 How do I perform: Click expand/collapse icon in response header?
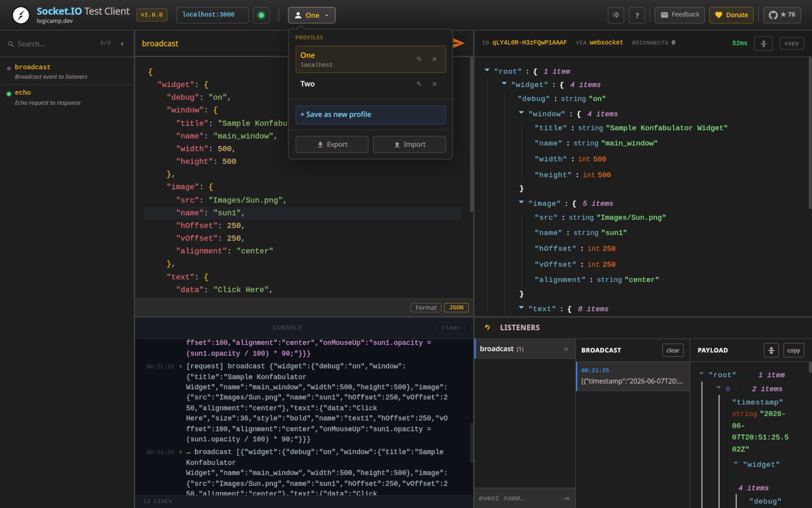764,43
